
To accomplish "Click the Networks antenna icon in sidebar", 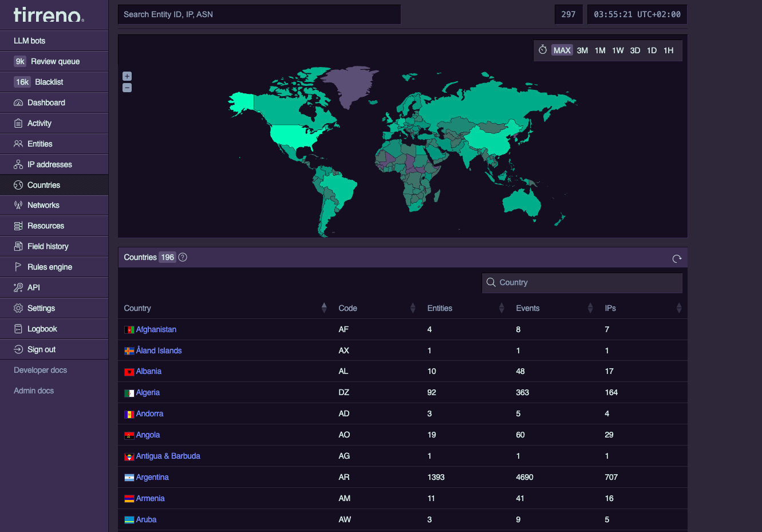I will 18,205.
